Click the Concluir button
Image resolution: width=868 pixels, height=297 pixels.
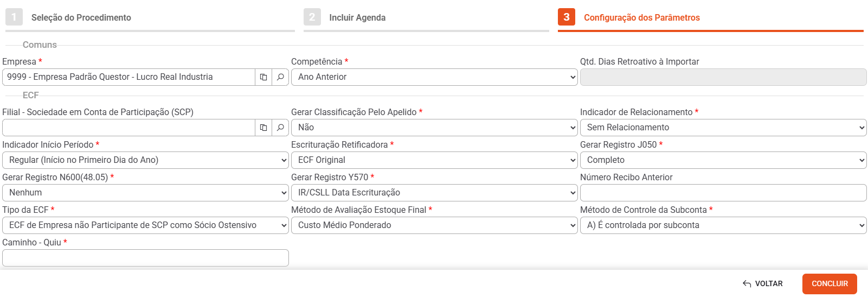(830, 284)
